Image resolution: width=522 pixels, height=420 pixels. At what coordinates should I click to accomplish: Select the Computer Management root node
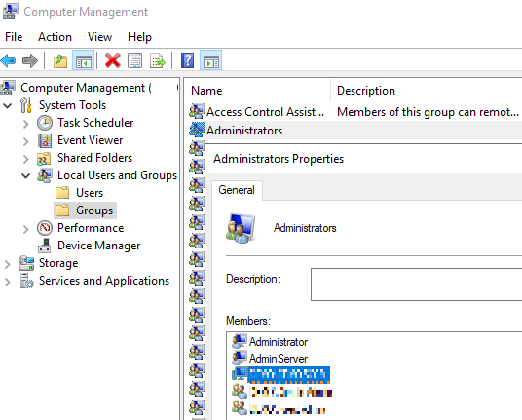pyautogui.click(x=86, y=88)
